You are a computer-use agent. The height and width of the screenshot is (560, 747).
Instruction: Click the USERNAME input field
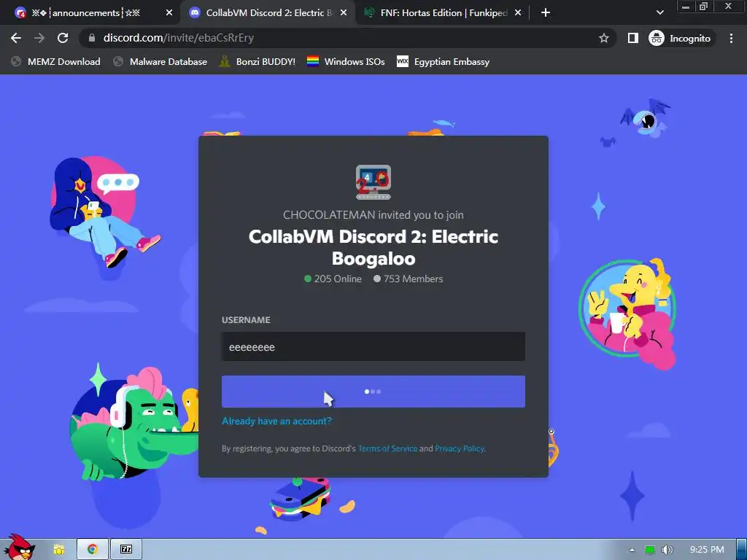(373, 346)
